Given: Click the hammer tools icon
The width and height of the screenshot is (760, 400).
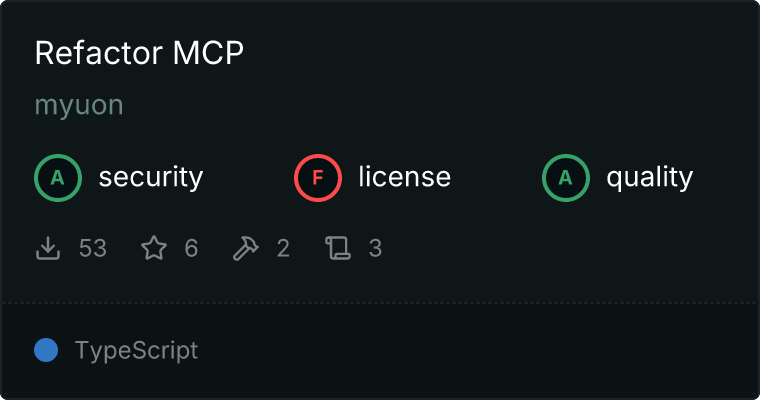Looking at the screenshot, I should tap(246, 248).
